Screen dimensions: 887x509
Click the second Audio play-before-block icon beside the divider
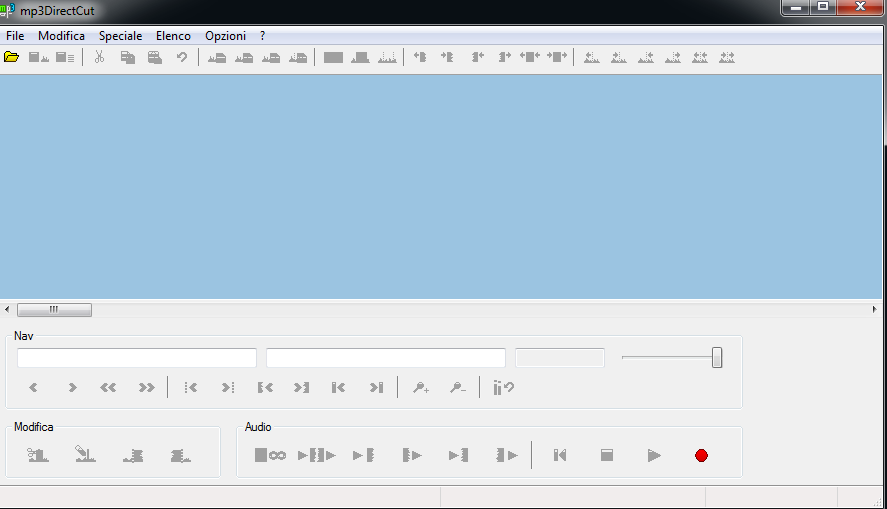(x=458, y=455)
